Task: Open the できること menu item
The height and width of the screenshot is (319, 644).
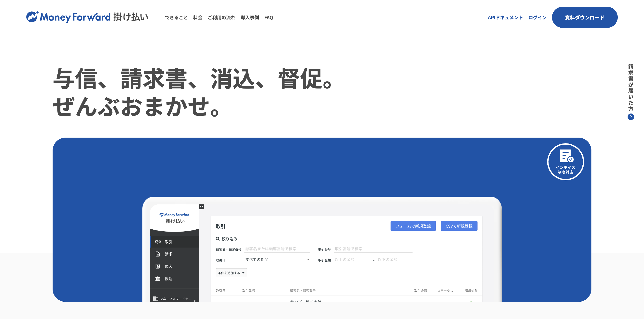Action: (x=176, y=18)
